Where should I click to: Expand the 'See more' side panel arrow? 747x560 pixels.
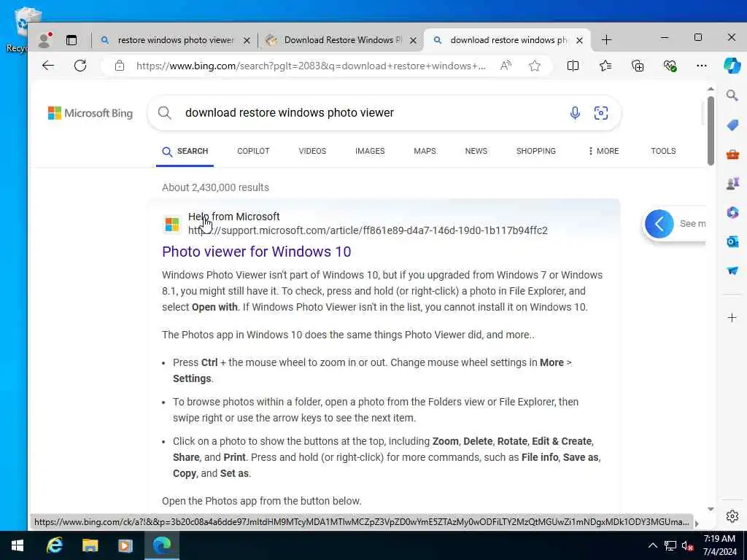[x=659, y=223]
